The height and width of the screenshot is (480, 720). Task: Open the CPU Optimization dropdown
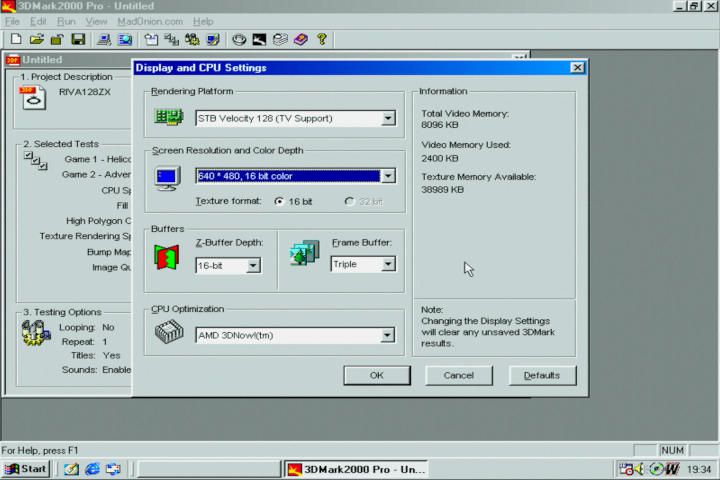click(388, 335)
